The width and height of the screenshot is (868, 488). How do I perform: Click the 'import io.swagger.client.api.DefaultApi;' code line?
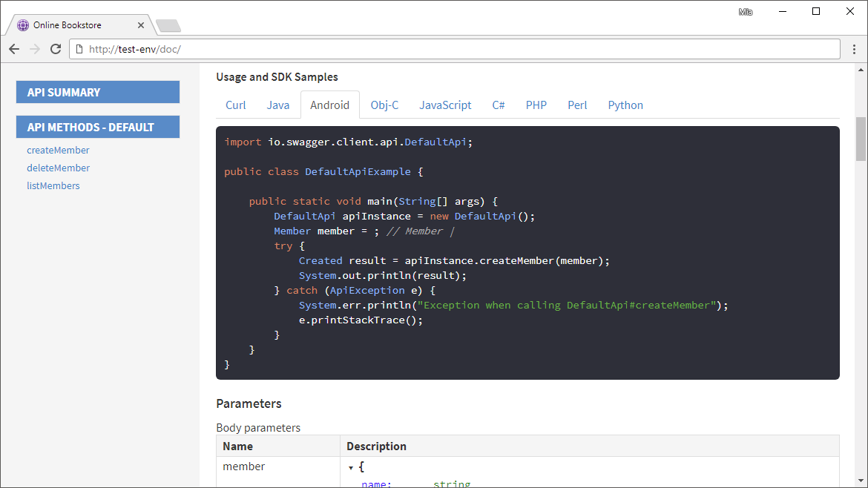pos(348,142)
